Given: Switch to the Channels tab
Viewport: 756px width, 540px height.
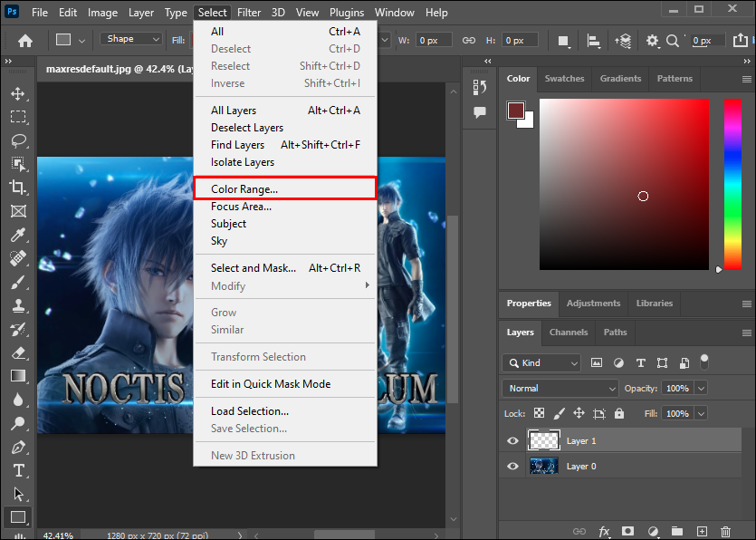Looking at the screenshot, I should point(569,333).
